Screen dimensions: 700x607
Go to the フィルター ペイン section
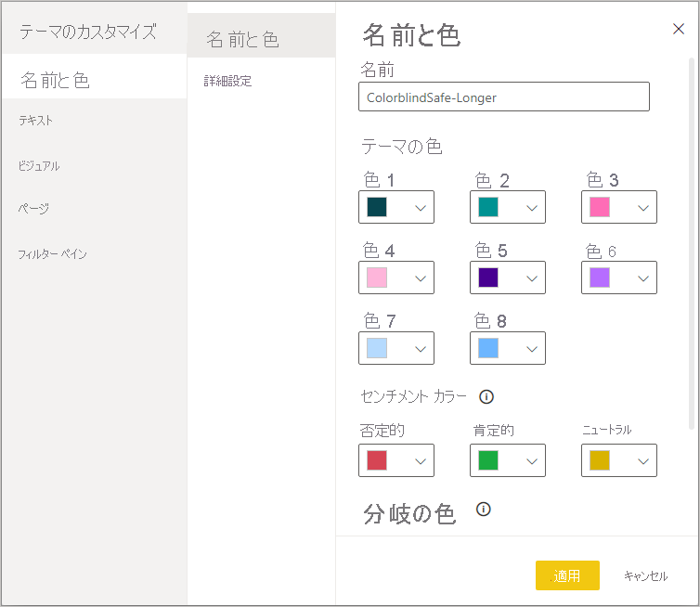[53, 253]
